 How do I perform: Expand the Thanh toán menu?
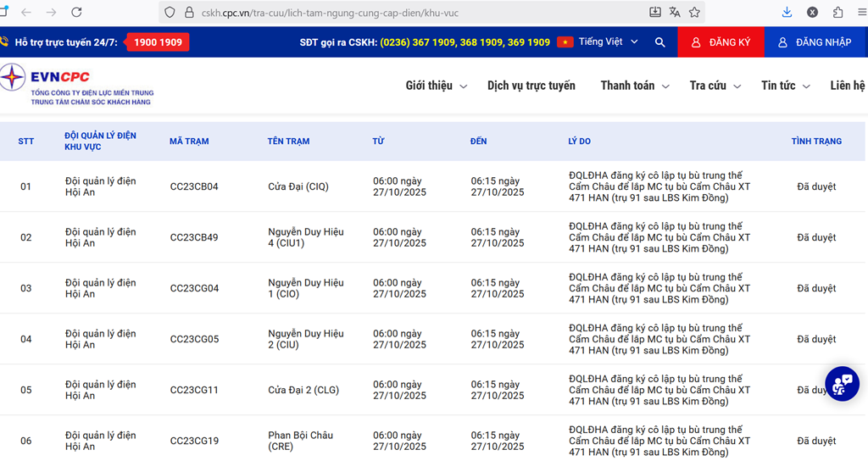coord(634,86)
